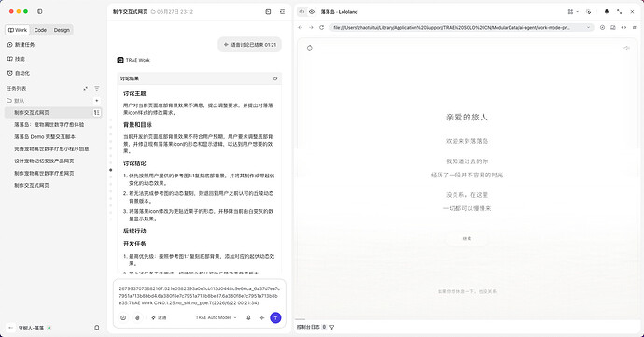Open source code brackets icon in browser bar

click(623, 27)
